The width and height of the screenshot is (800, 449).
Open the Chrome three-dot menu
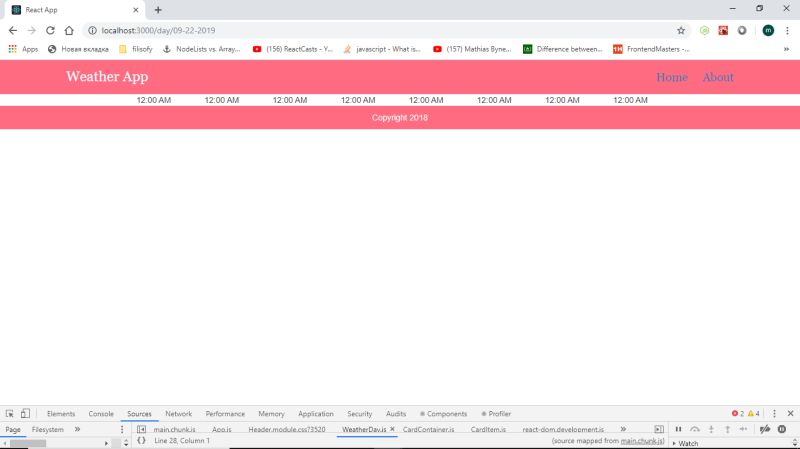tap(787, 31)
